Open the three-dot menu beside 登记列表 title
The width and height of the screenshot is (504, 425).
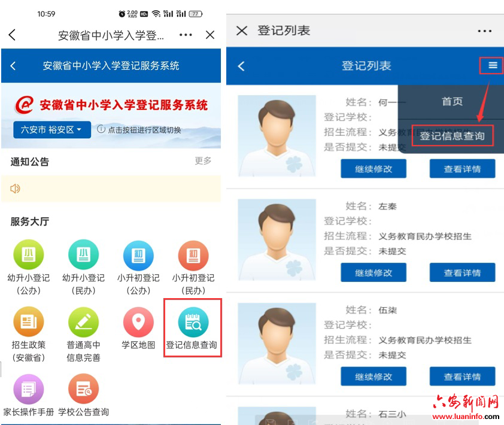coord(484,31)
